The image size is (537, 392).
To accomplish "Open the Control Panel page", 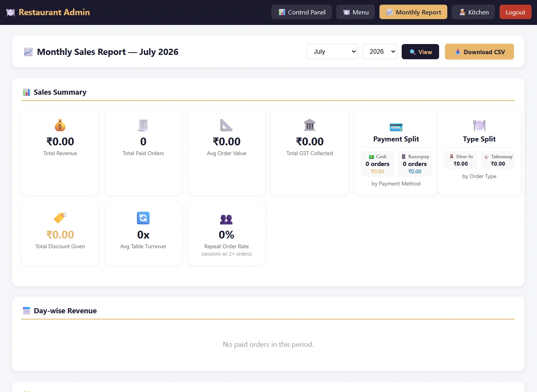I will (301, 12).
